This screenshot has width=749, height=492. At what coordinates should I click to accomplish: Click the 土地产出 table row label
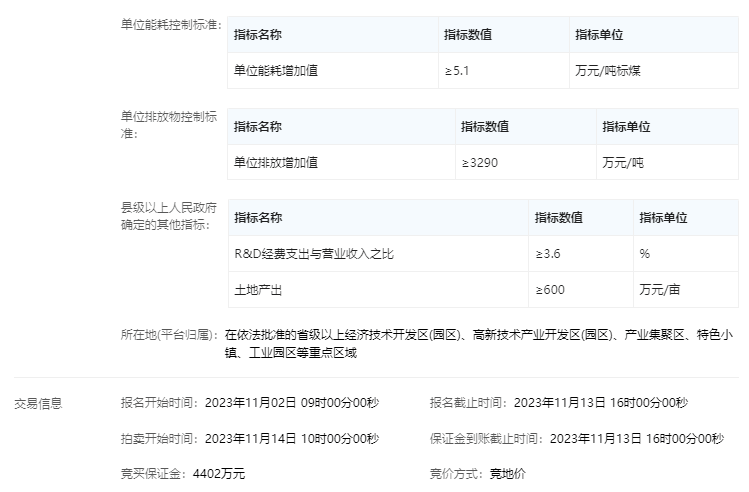pos(258,290)
